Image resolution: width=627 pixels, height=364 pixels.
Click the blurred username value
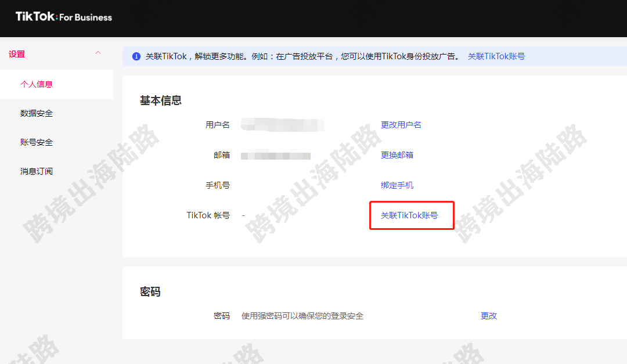(x=282, y=125)
